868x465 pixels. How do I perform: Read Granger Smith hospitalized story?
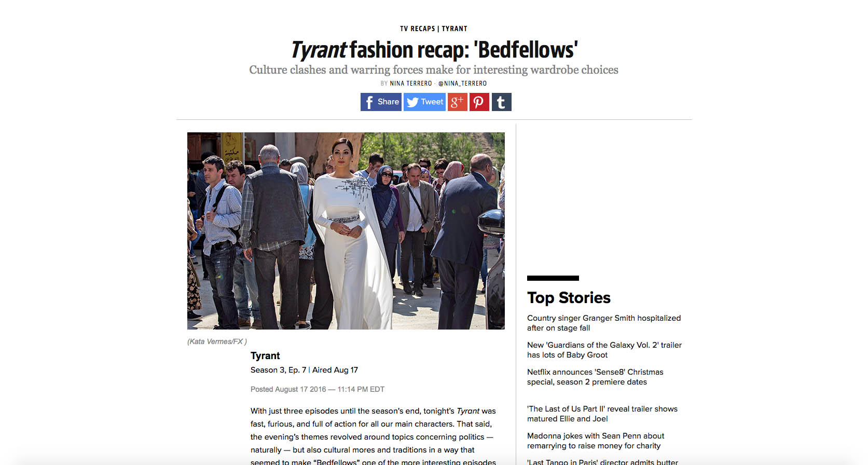604,323
